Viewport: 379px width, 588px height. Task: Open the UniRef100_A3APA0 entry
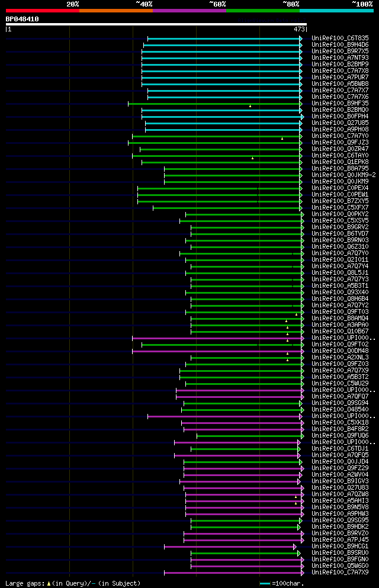pos(340,324)
